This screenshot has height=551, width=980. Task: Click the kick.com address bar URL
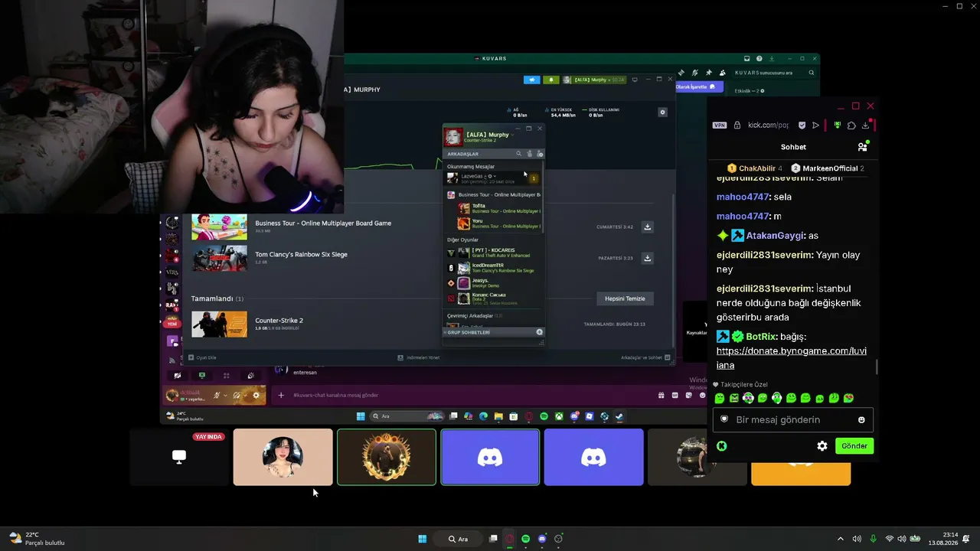tap(768, 126)
